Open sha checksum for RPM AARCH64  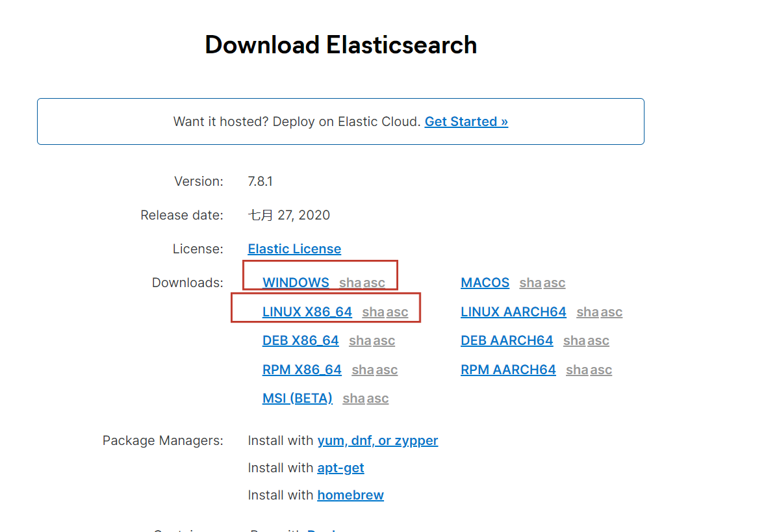point(577,370)
